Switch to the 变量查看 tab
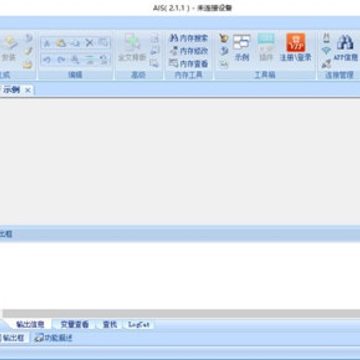The height and width of the screenshot is (360, 360). click(x=75, y=324)
